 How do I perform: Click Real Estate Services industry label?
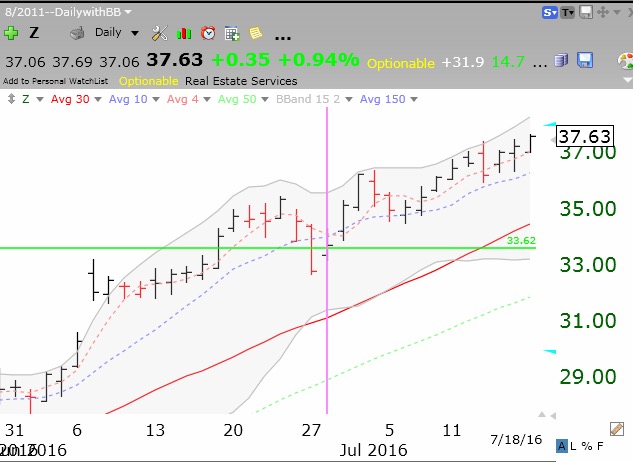tap(241, 81)
